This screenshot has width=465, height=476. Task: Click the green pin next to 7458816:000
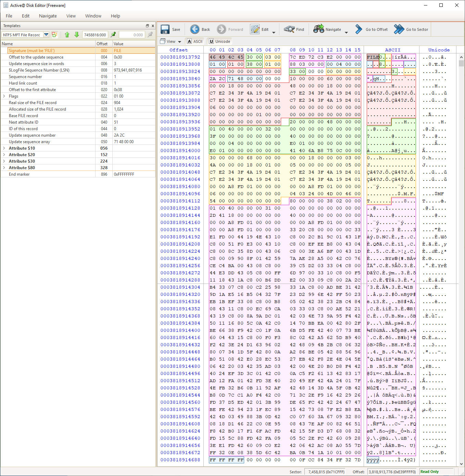tap(113, 35)
